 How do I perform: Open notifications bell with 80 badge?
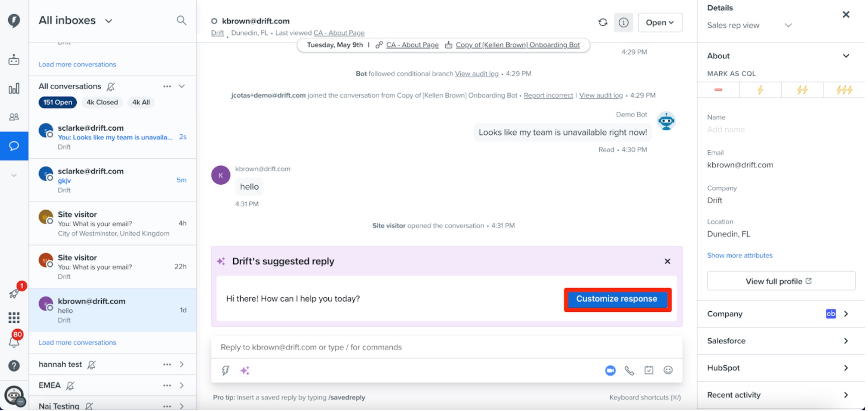tap(14, 340)
